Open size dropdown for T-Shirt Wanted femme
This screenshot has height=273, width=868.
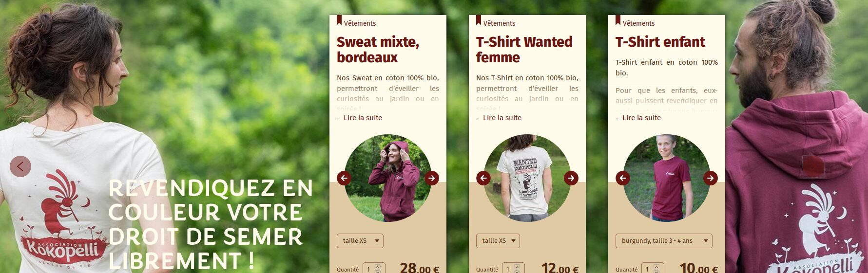coord(498,241)
